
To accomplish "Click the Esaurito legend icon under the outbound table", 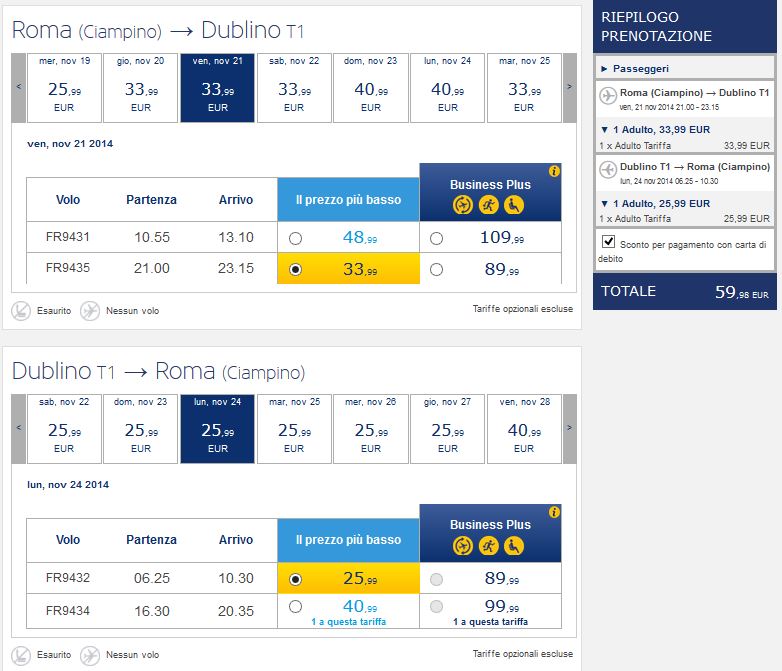I will tap(21, 310).
